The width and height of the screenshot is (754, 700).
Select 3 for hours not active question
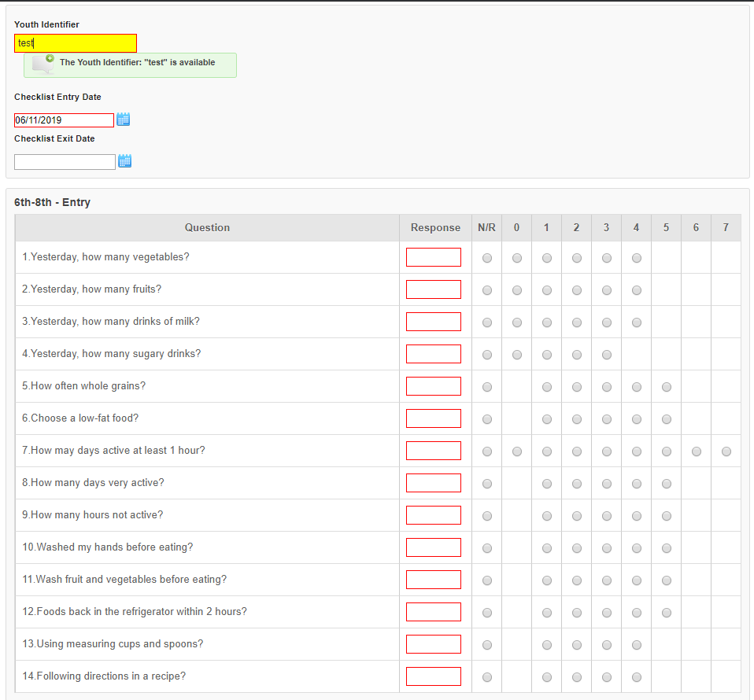(607, 515)
